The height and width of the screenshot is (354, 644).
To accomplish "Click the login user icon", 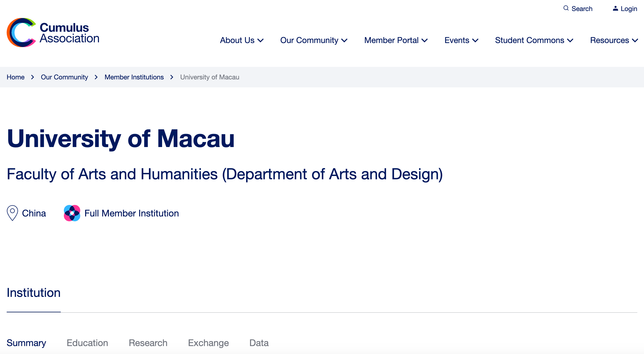I will [x=615, y=8].
